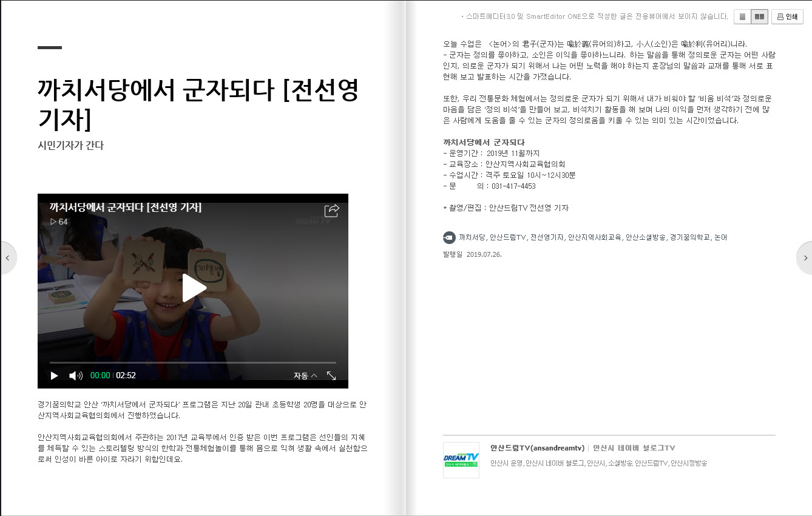
Task: Click the share icon on the video
Action: 331,210
